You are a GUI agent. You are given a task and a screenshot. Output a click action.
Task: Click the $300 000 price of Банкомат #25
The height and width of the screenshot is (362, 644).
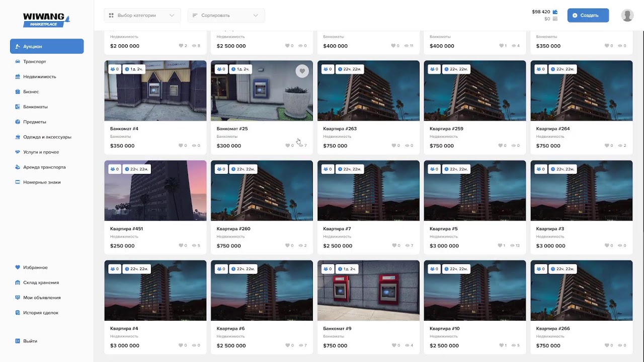point(229,146)
